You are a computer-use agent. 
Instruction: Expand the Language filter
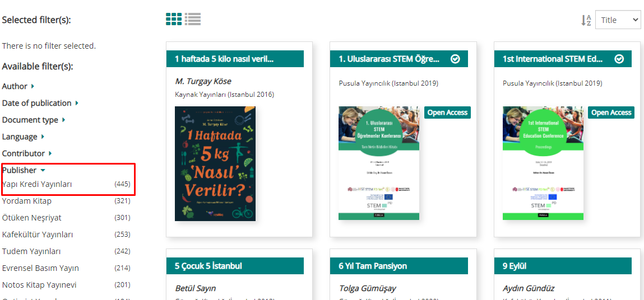point(24,137)
